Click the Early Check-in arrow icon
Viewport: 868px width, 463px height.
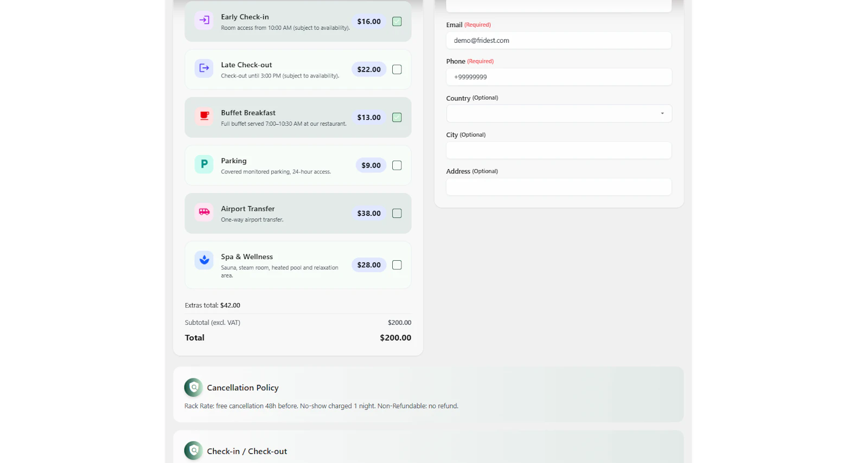pos(204,21)
